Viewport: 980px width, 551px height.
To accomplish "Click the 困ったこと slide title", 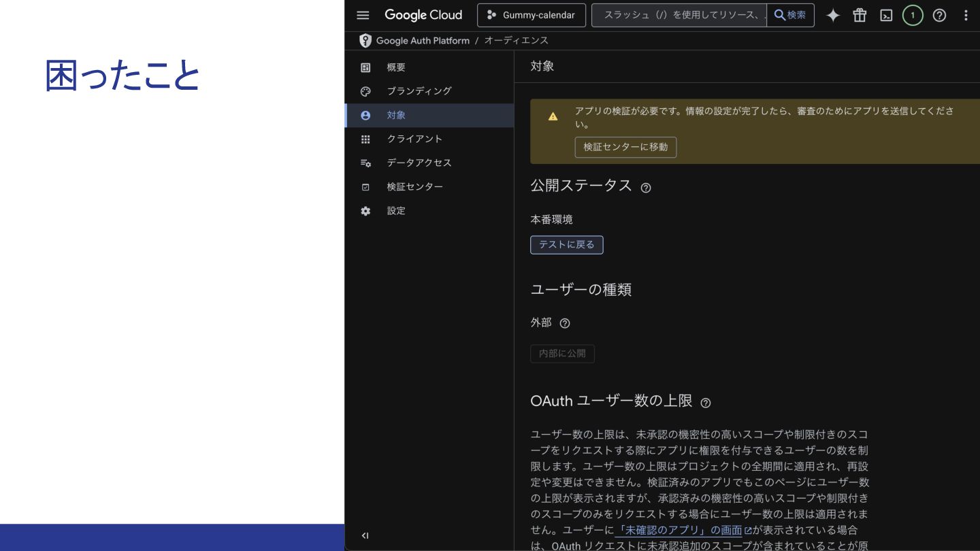I will tap(122, 76).
